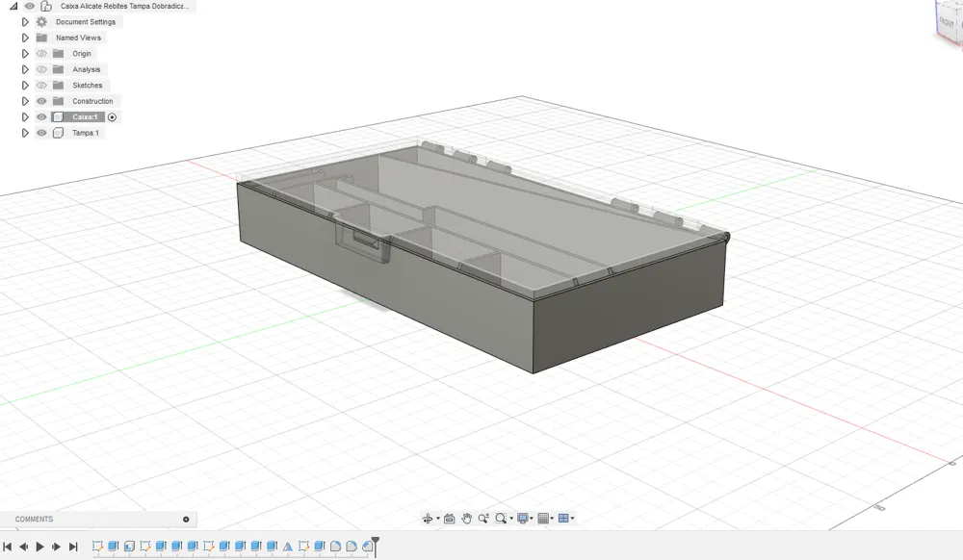
Task: Activate the Pan hand tool
Action: (467, 519)
